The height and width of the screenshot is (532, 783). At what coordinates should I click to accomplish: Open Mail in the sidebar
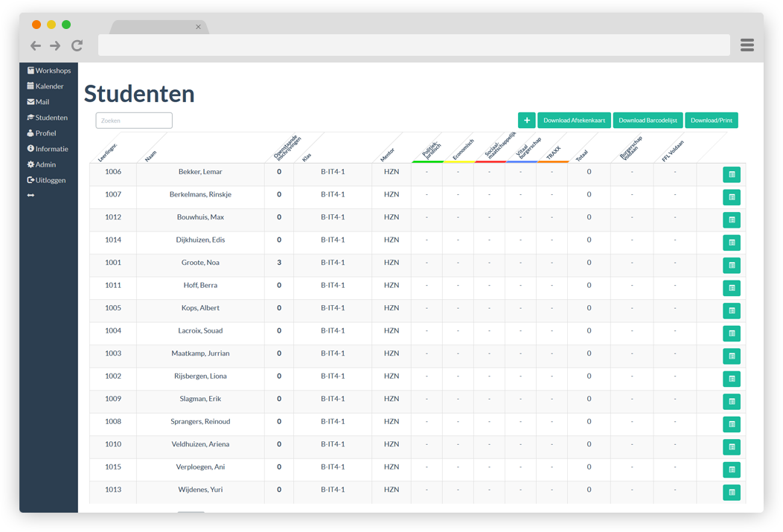tap(39, 102)
